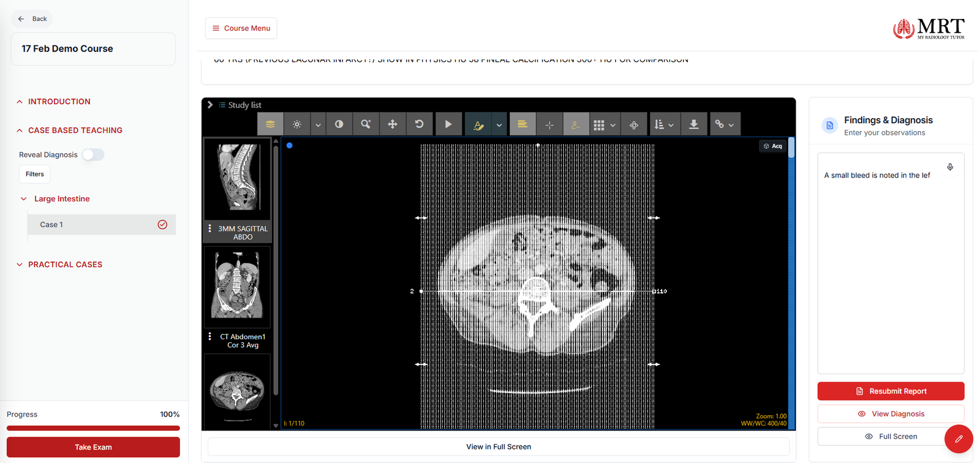980x463 pixels.
Task: Click the Resubmit Report button
Action: [x=891, y=391]
